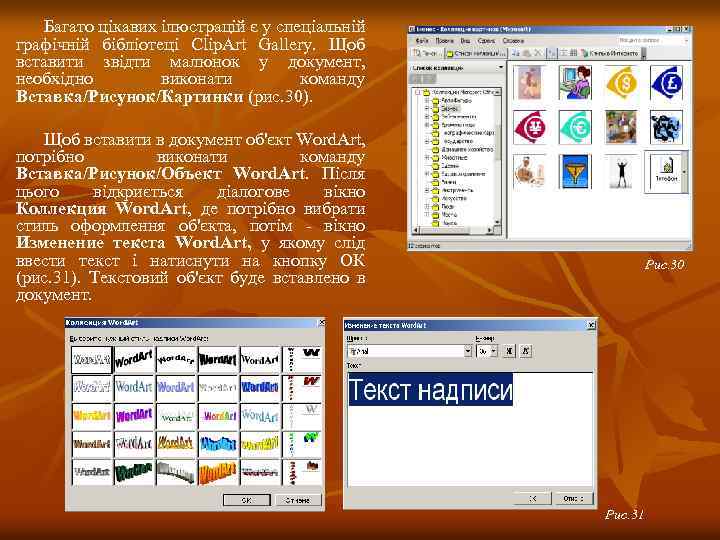Image resolution: width=720 pixels, height=540 pixels.
Task: Click Отмена in Изменение текста WordArt dialog
Action: [574, 498]
